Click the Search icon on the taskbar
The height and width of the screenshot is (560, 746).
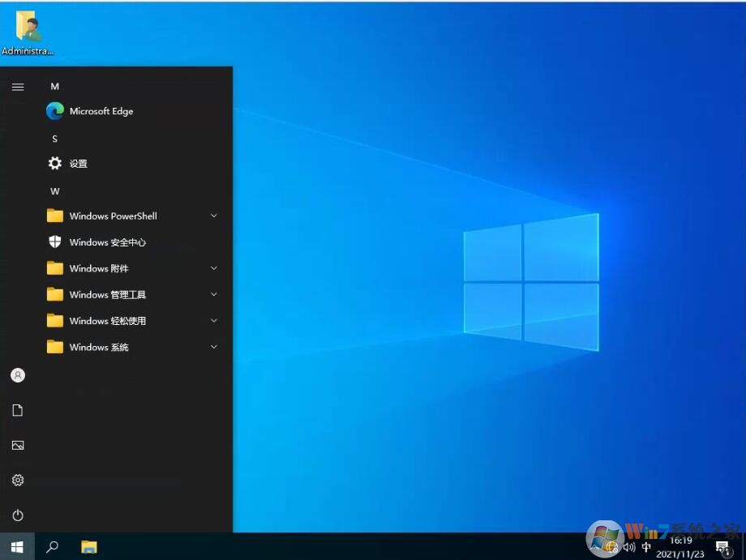pos(52,546)
